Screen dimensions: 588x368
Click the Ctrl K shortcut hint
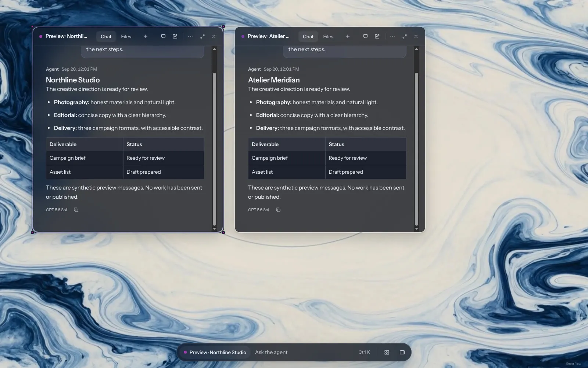pos(364,352)
